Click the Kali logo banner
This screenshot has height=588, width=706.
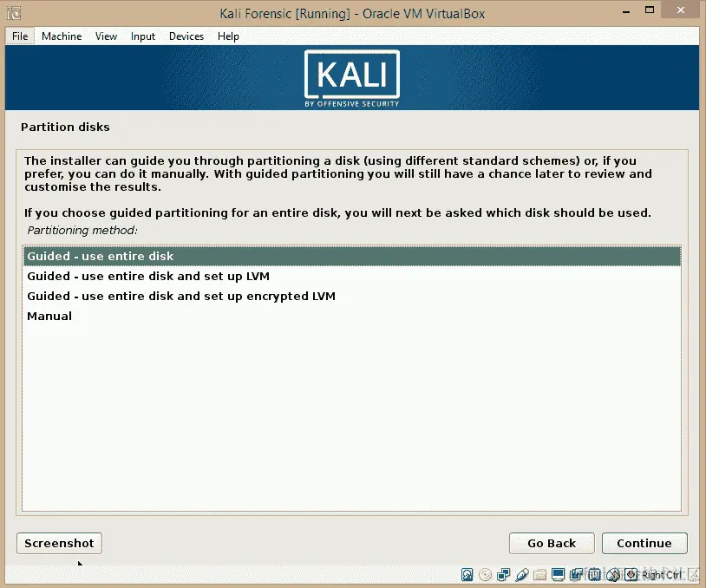pyautogui.click(x=351, y=79)
